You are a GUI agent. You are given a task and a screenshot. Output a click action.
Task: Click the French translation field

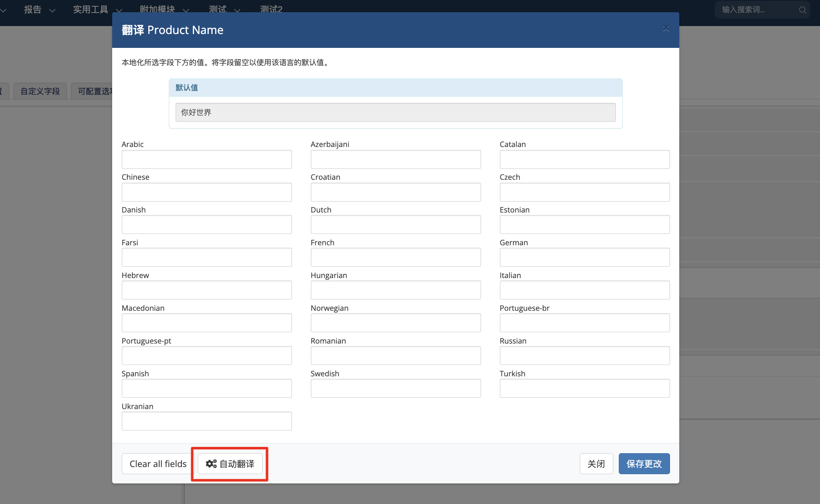point(395,257)
